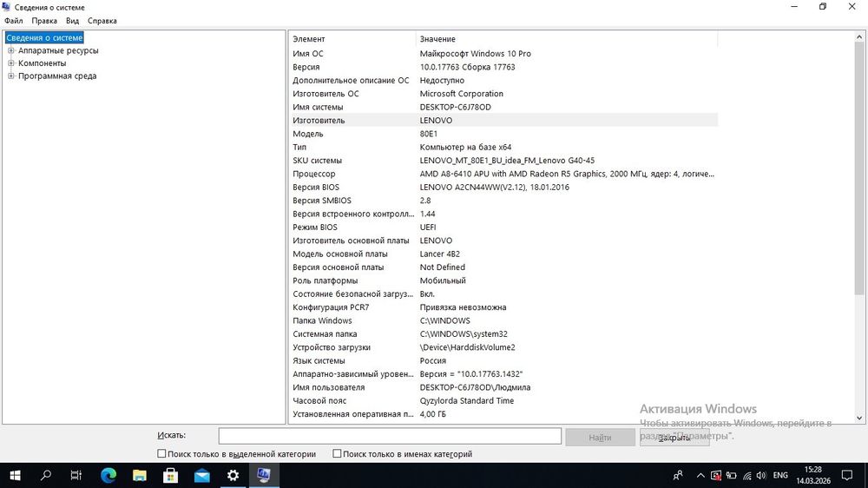Image resolution: width=868 pixels, height=488 pixels.
Task: Check Поиск только в выделенной категории
Action: [x=161, y=453]
